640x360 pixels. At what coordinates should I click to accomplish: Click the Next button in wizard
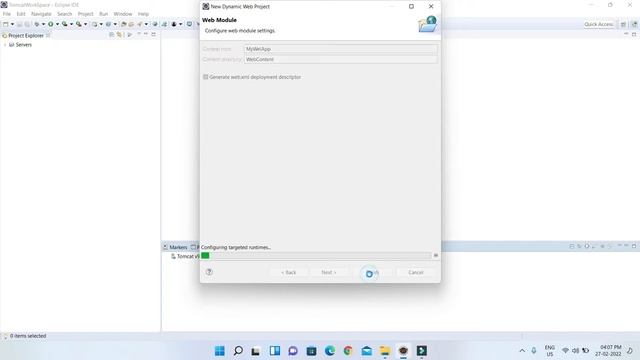[x=329, y=272]
